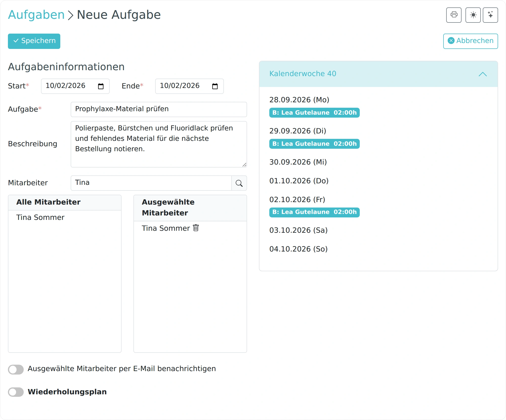The image size is (506, 420).
Task: Click the date 01.10.2026 (Do)
Action: pyautogui.click(x=299, y=181)
